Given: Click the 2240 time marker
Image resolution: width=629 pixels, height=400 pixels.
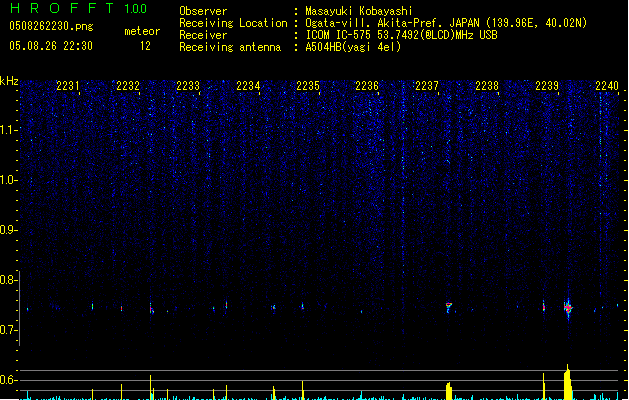Looking at the screenshot, I should pos(607,86).
